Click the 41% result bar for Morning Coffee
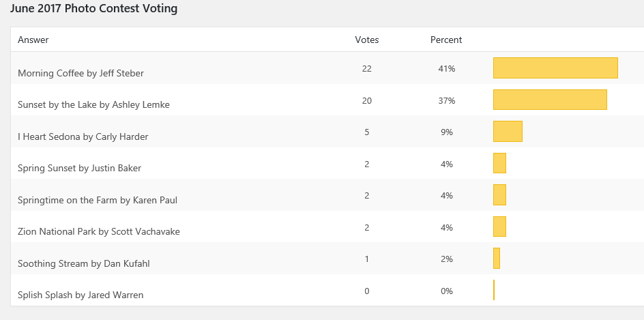This screenshot has width=644, height=320. pyautogui.click(x=555, y=68)
